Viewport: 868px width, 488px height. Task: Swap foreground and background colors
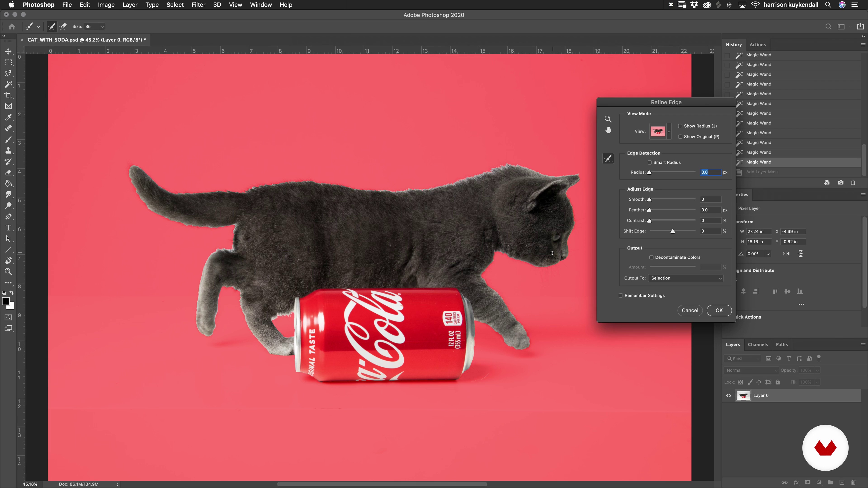point(12,293)
